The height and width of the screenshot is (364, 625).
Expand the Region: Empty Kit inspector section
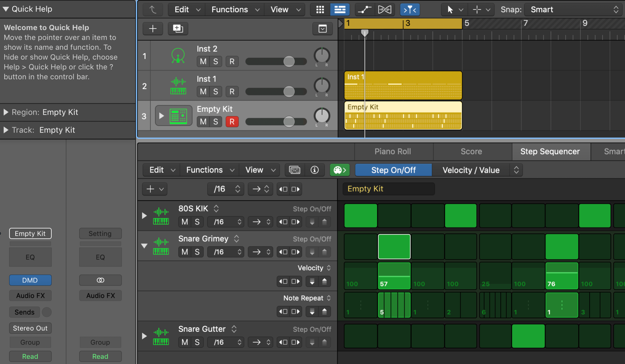6,112
